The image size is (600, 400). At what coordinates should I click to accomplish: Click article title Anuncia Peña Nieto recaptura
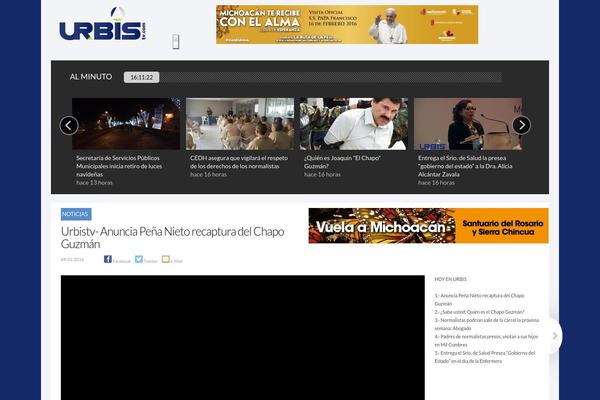[x=172, y=238]
